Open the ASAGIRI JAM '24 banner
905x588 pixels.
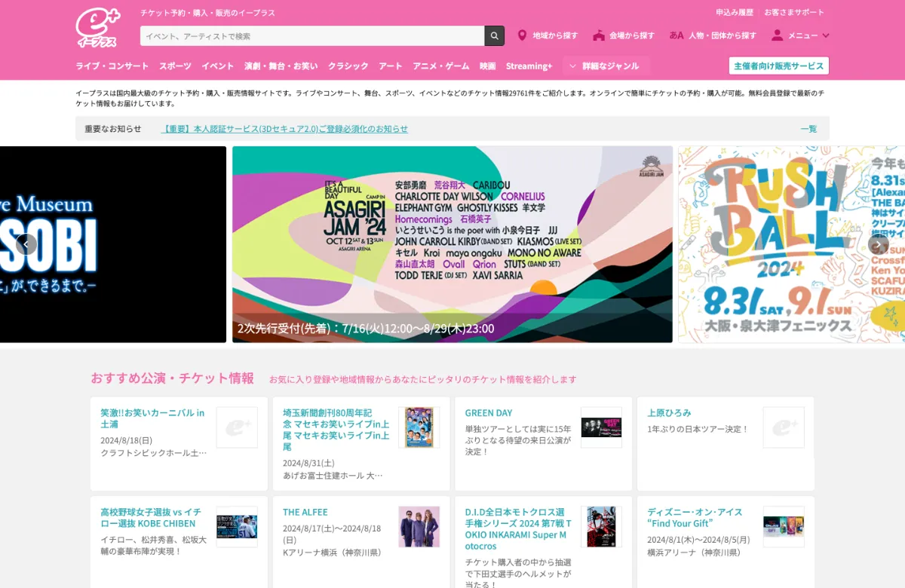tap(452, 244)
